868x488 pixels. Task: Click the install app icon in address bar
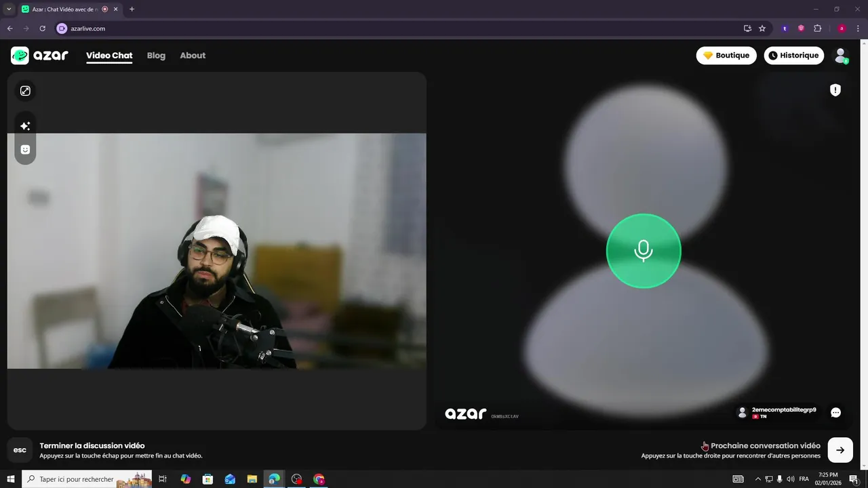tap(747, 28)
